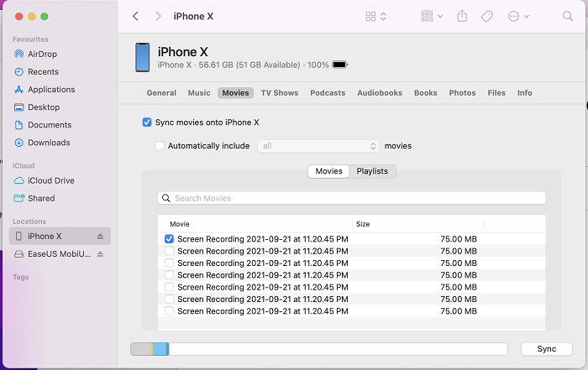This screenshot has height=370, width=588.
Task: Open the icon view options dropdown
Action: (375, 16)
